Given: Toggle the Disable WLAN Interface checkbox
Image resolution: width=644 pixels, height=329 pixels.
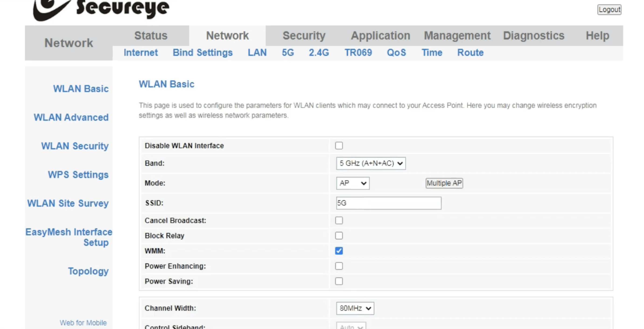Looking at the screenshot, I should tap(339, 146).
